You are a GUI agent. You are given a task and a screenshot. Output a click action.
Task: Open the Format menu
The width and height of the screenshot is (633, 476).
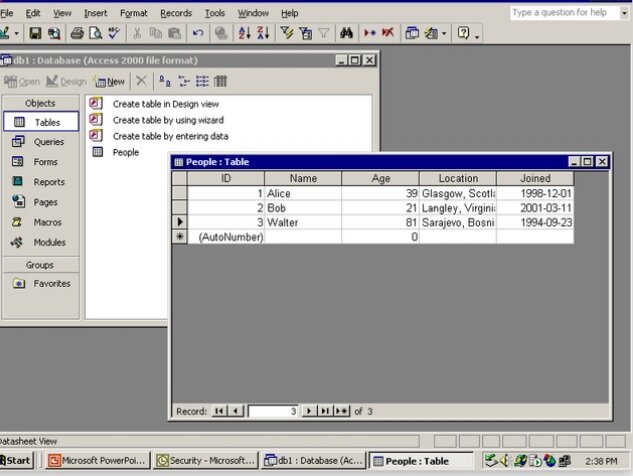point(134,13)
